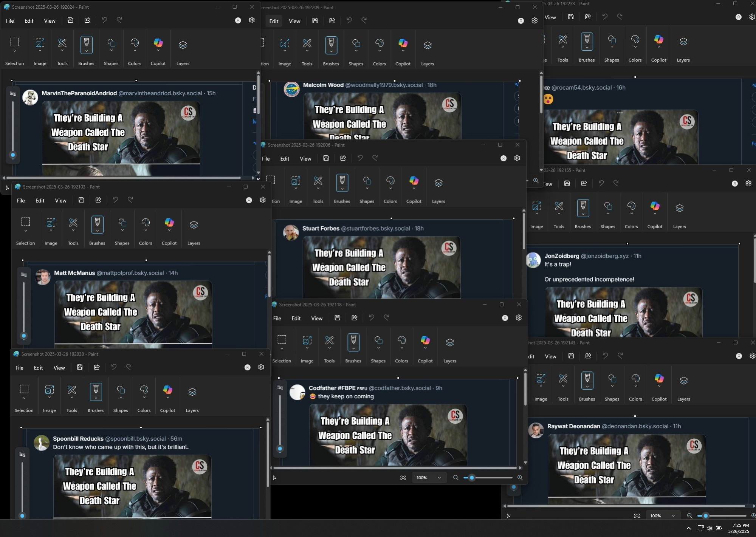
Task: Click zoom slider handle in Screenshot 192118 window
Action: (472, 478)
